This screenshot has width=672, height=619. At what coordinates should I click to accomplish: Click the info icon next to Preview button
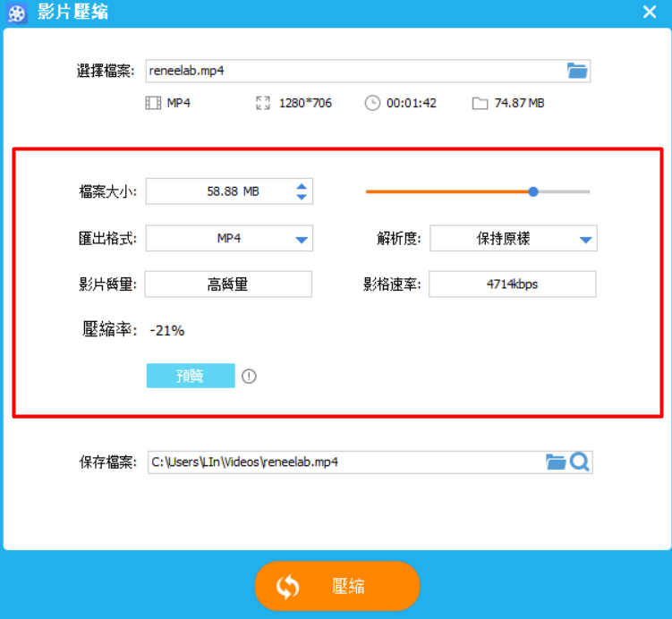[249, 377]
